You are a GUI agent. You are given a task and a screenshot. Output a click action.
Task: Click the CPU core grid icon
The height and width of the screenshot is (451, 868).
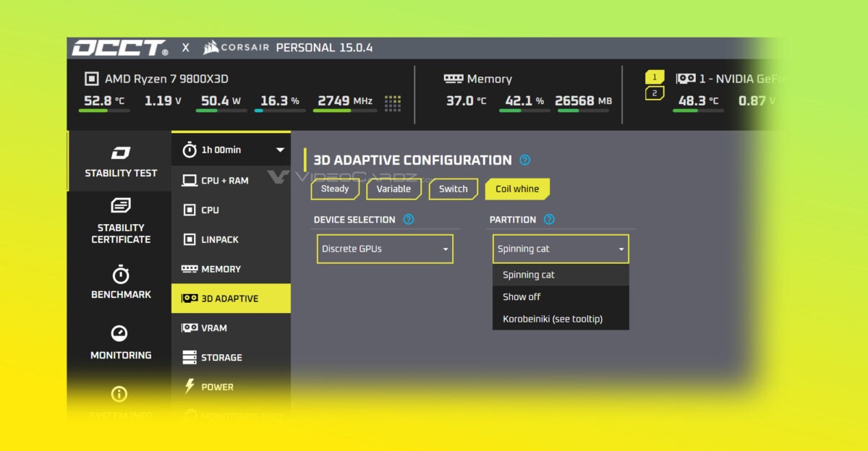[393, 103]
